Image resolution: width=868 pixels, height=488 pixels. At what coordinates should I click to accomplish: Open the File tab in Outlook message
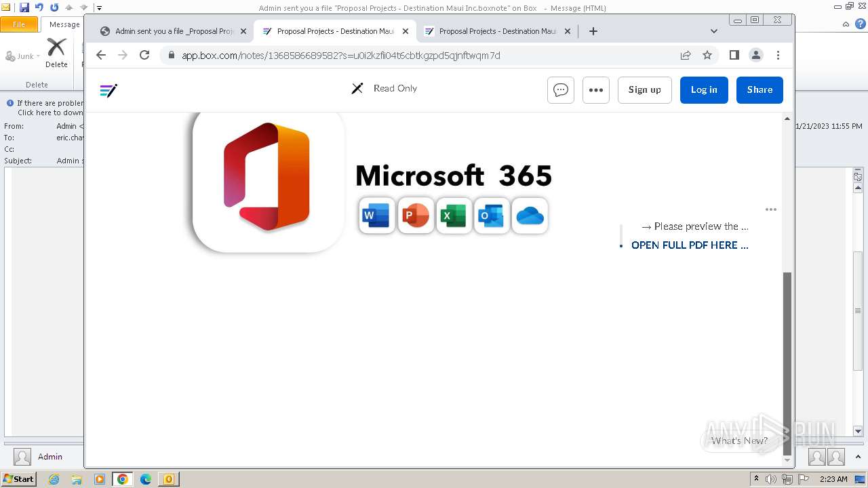click(19, 24)
